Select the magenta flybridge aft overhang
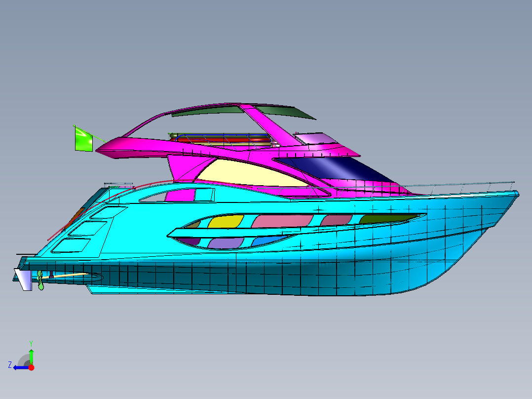The image size is (532, 399). point(136,147)
